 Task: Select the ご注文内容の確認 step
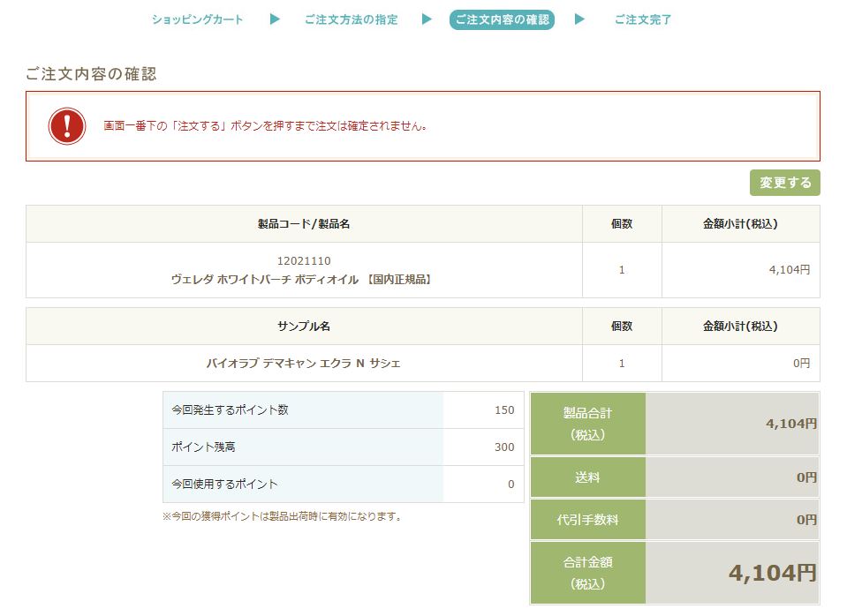[502, 19]
